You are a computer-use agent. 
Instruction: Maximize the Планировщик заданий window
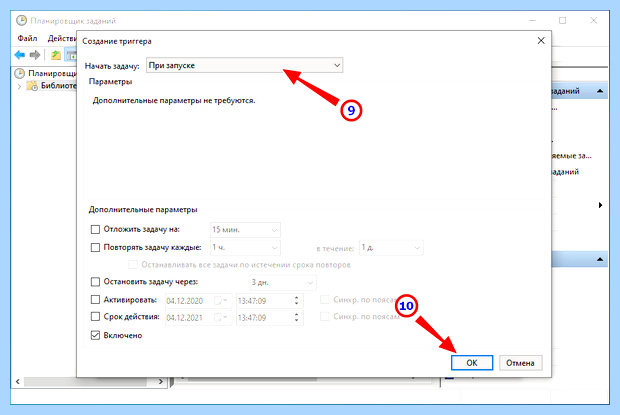point(562,21)
